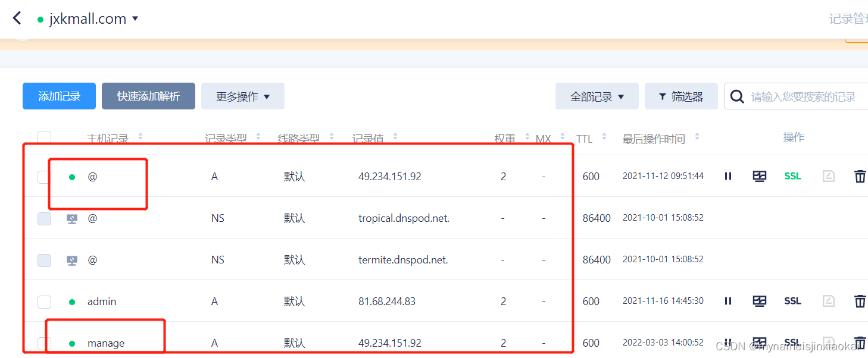
Task: Sort by 线路类型 column
Action: click(332, 137)
